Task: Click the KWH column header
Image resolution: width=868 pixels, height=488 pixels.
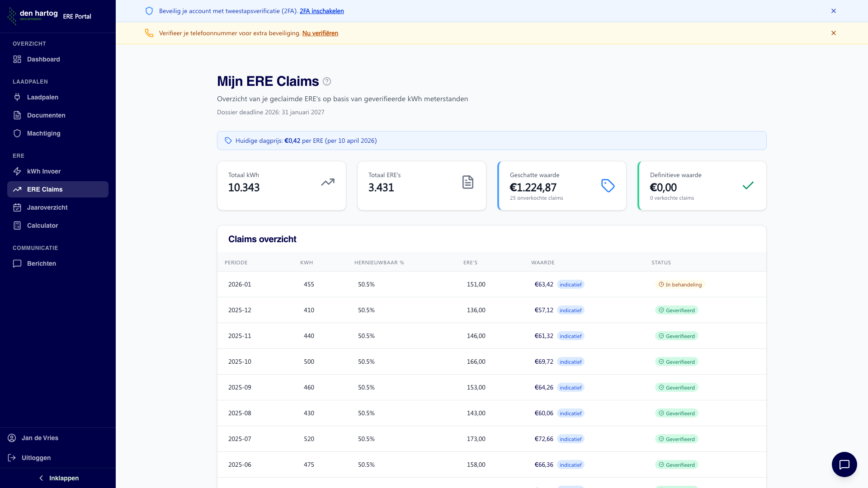Action: pos(307,263)
